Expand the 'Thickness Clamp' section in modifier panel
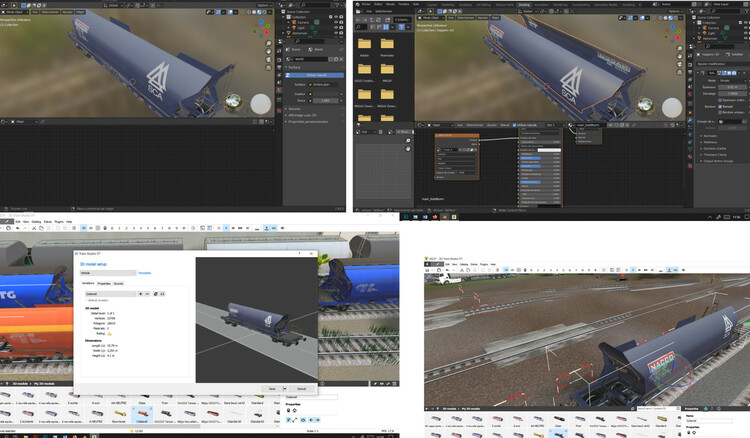Screen dimensions: 750x438 click(715, 154)
